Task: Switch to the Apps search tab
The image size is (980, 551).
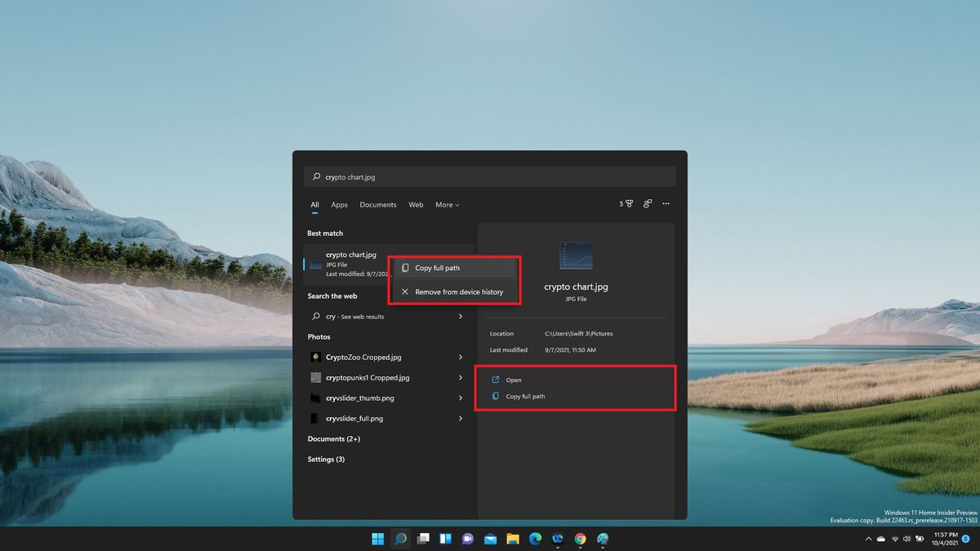Action: [x=340, y=205]
